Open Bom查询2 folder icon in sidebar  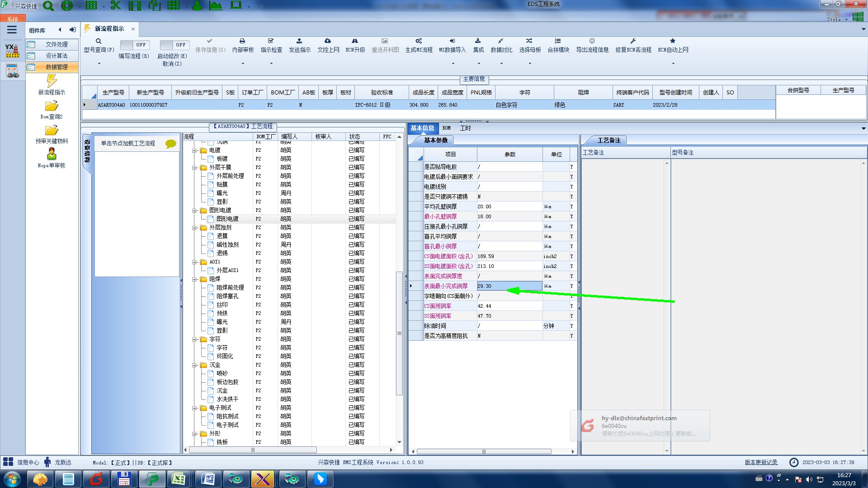point(52,106)
